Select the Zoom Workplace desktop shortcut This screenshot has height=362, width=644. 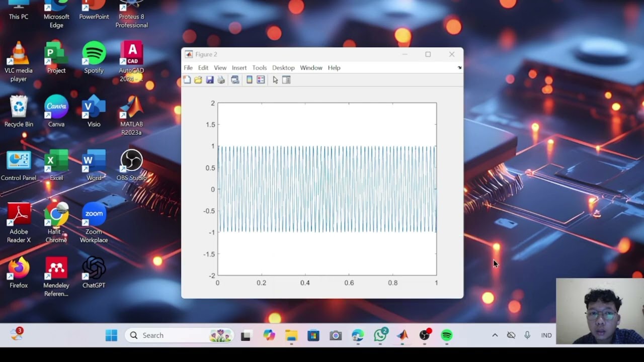pos(94,223)
